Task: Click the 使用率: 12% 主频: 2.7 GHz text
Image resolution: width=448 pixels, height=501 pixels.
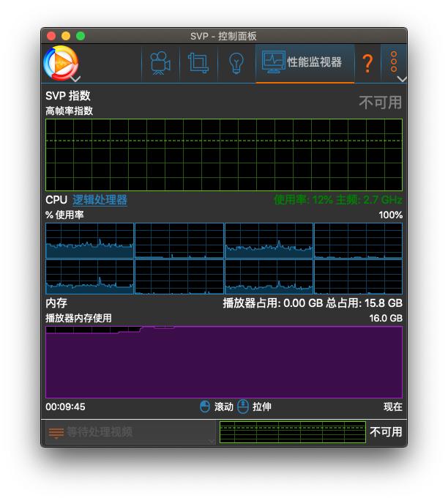Action: [x=338, y=200]
